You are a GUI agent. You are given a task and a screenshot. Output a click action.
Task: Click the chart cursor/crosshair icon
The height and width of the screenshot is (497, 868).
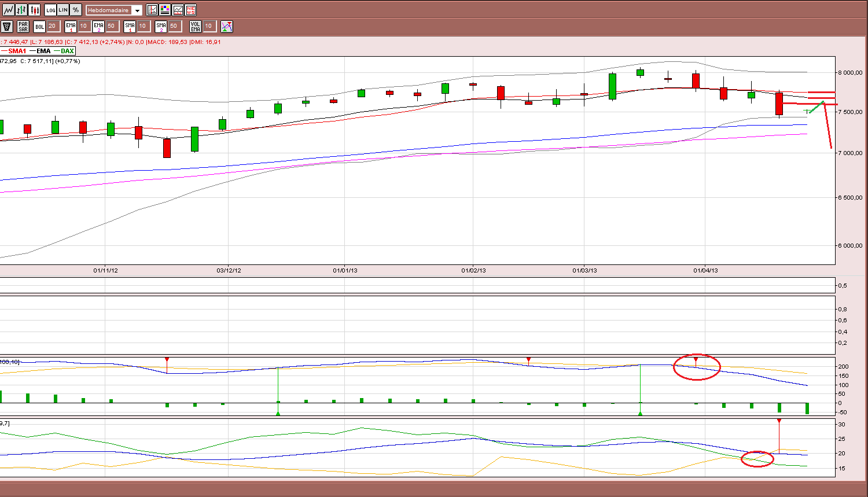click(152, 10)
